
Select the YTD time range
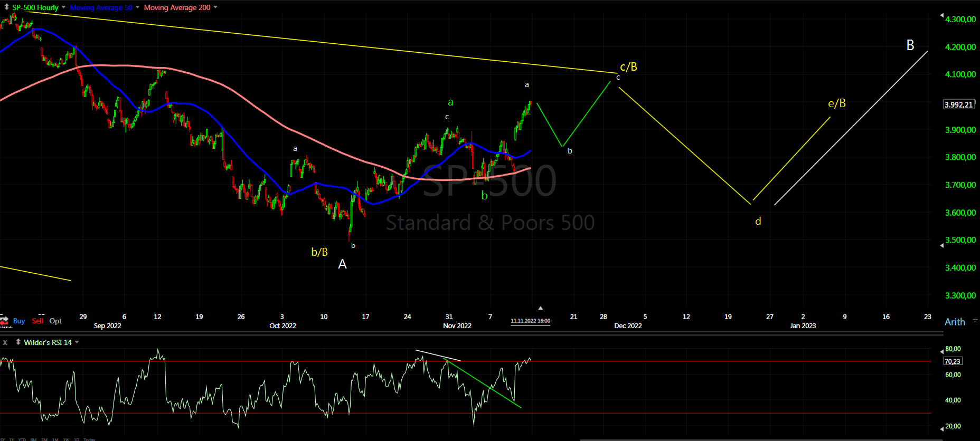click(22, 439)
